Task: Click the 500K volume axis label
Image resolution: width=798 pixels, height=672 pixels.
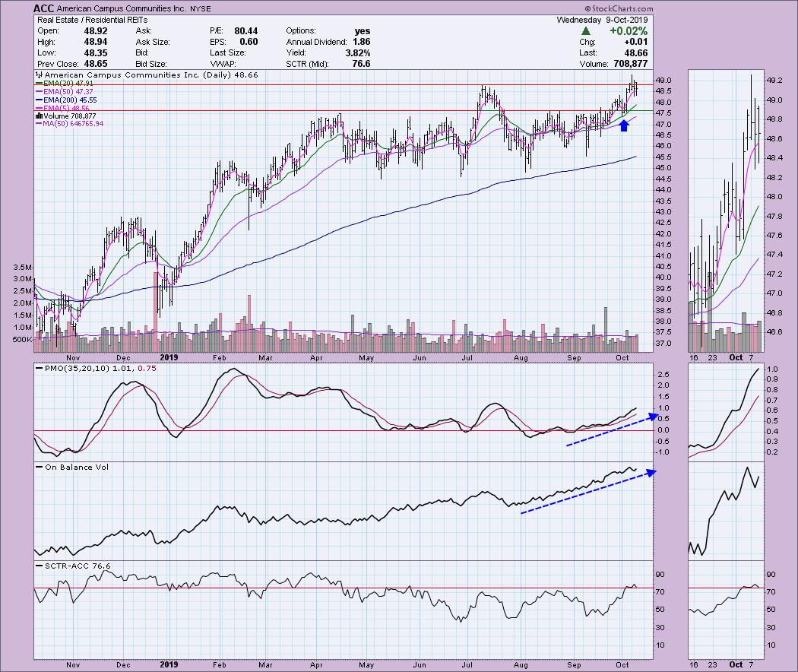Action: pos(23,339)
